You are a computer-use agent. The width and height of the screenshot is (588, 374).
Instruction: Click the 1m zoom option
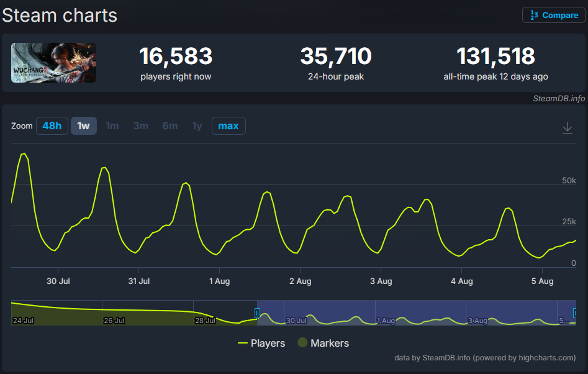click(112, 126)
